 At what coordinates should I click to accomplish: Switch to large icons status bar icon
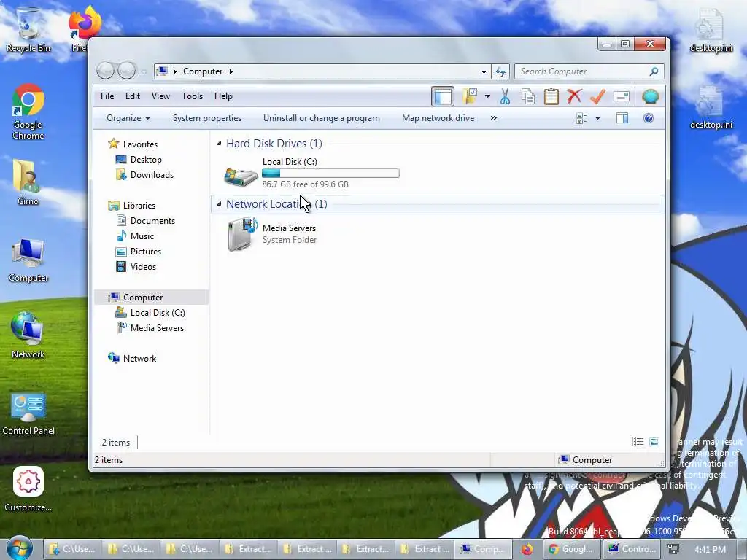(654, 442)
